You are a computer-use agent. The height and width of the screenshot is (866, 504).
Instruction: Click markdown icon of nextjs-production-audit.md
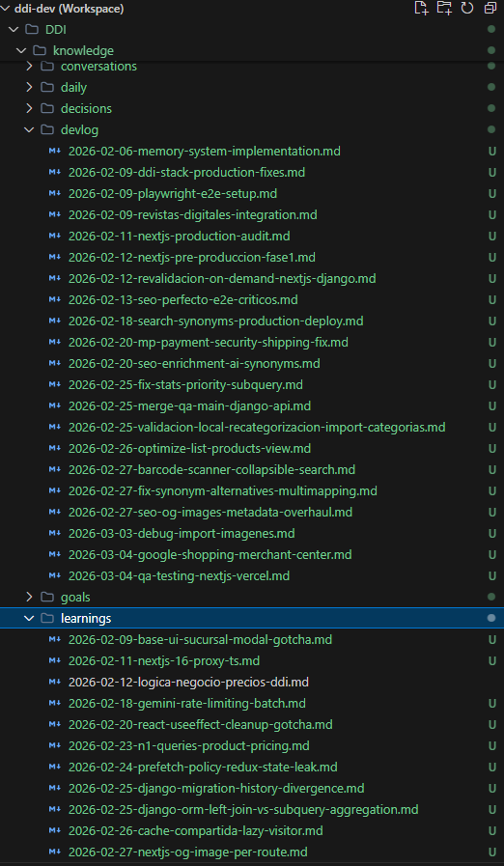click(x=55, y=236)
